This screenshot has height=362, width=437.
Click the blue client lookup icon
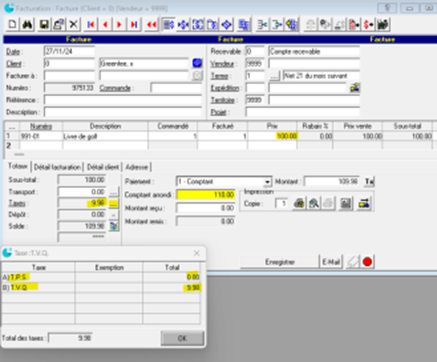pos(197,63)
